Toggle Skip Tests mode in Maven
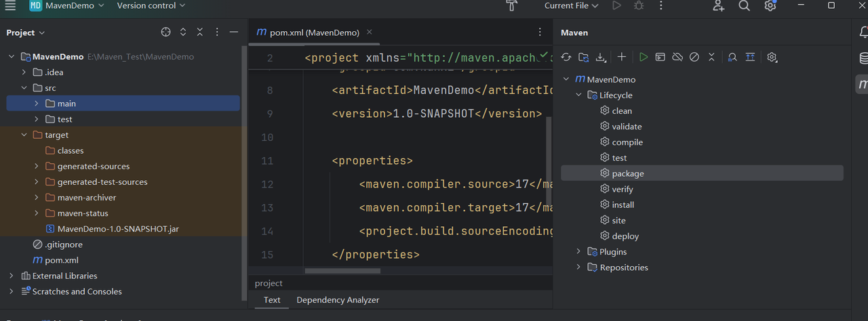Image resolution: width=868 pixels, height=321 pixels. (694, 58)
